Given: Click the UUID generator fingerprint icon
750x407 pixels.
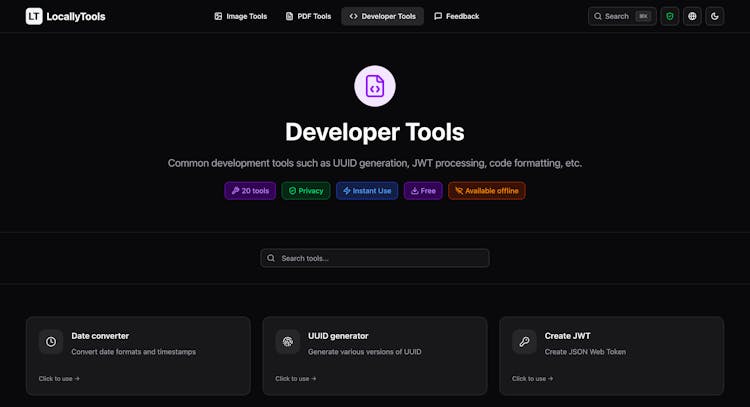Looking at the screenshot, I should pyautogui.click(x=287, y=341).
